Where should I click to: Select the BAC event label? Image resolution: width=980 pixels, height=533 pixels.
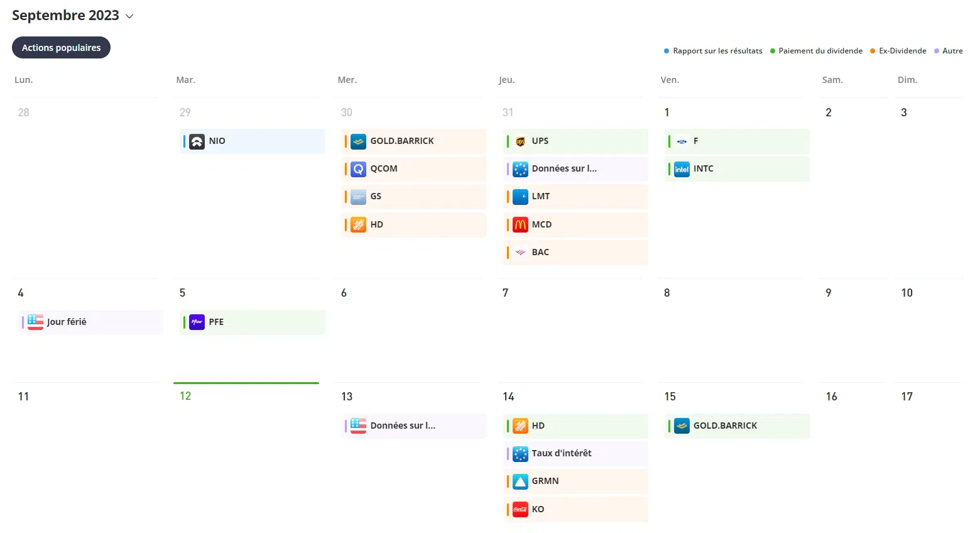(x=540, y=252)
